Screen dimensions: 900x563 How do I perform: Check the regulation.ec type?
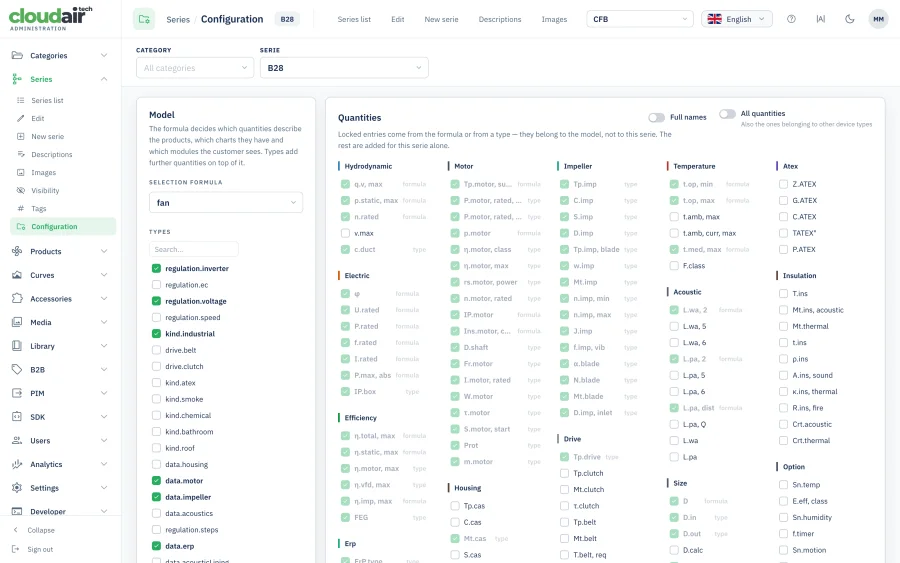pos(156,285)
